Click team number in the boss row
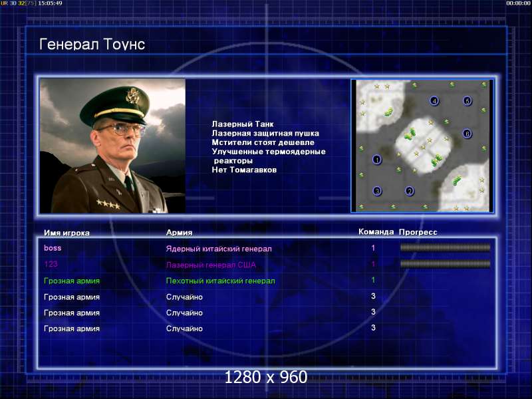The width and height of the screenshot is (532, 399). point(373,248)
